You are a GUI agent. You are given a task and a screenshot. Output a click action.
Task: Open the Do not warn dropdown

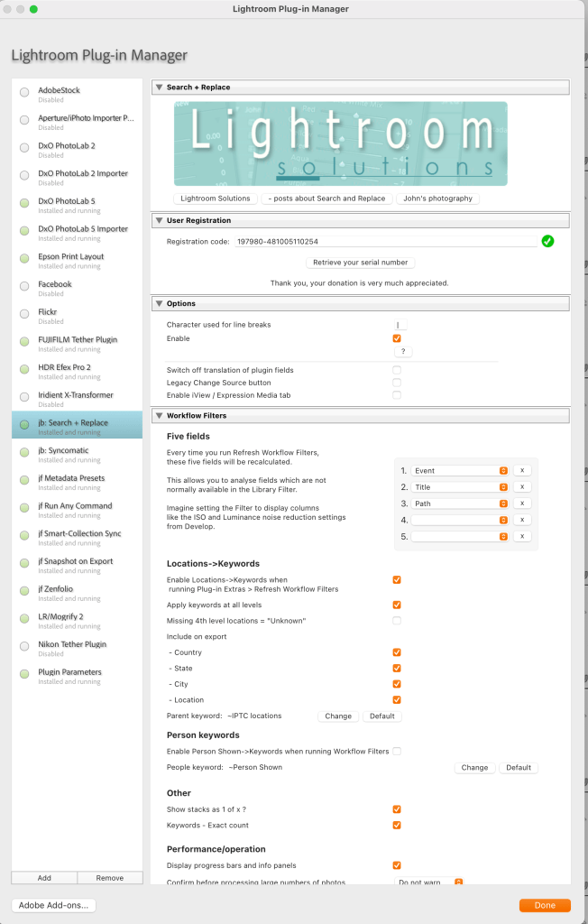tap(430, 882)
